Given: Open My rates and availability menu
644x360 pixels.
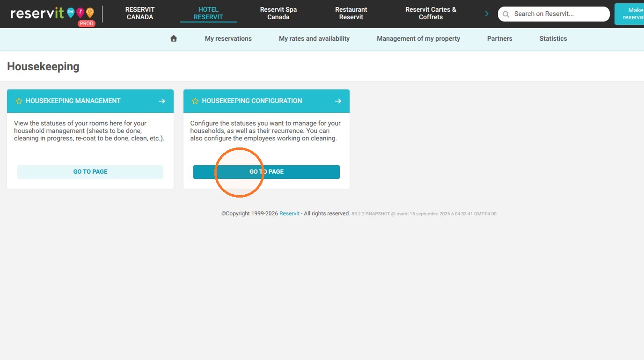Looking at the screenshot, I should pos(314,39).
